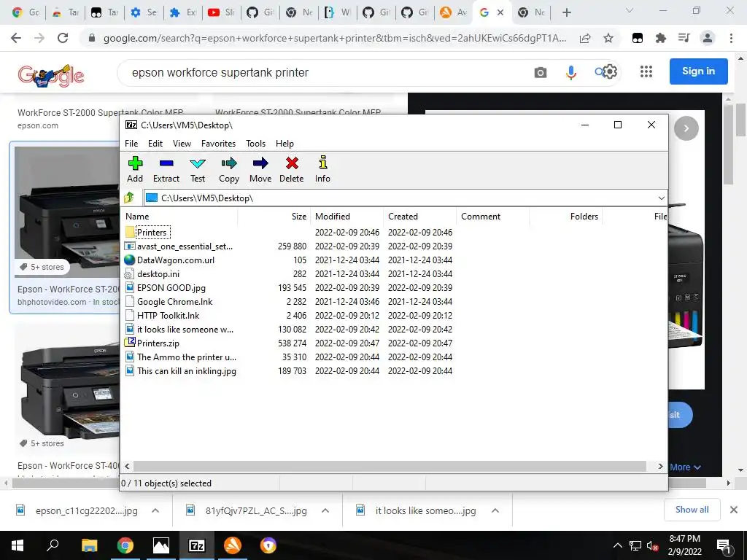Open the 7-Zip Edit menu
Viewport: 747px width, 560px height.
pyautogui.click(x=155, y=144)
